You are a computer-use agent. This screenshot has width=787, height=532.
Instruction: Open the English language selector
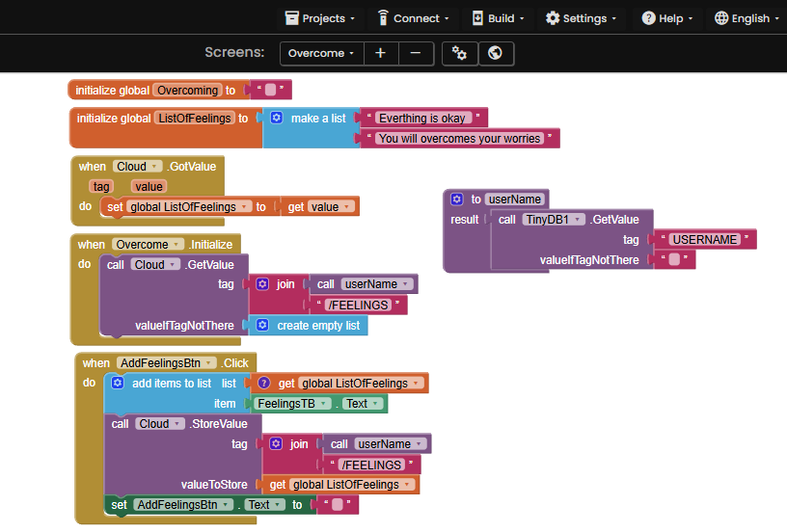(747, 18)
